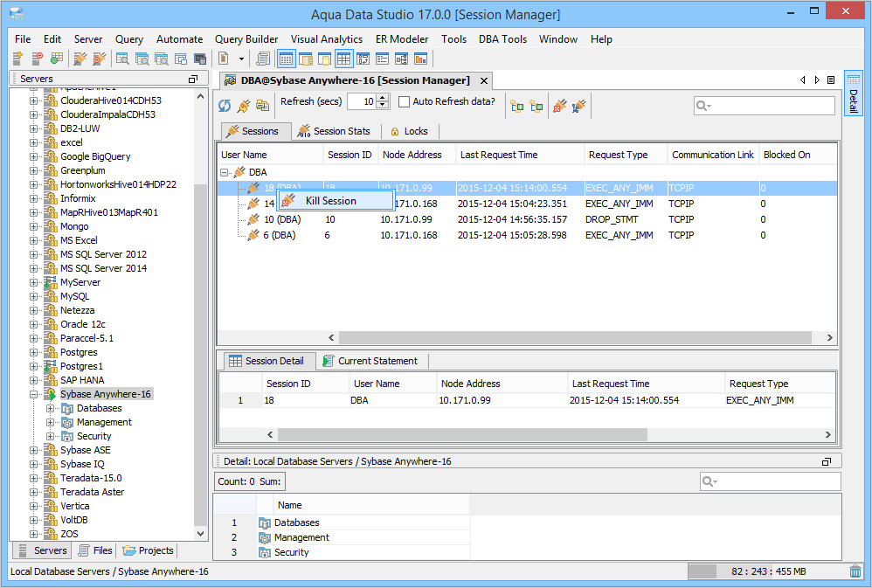Expand the Oracle 12c server node

coord(34,324)
